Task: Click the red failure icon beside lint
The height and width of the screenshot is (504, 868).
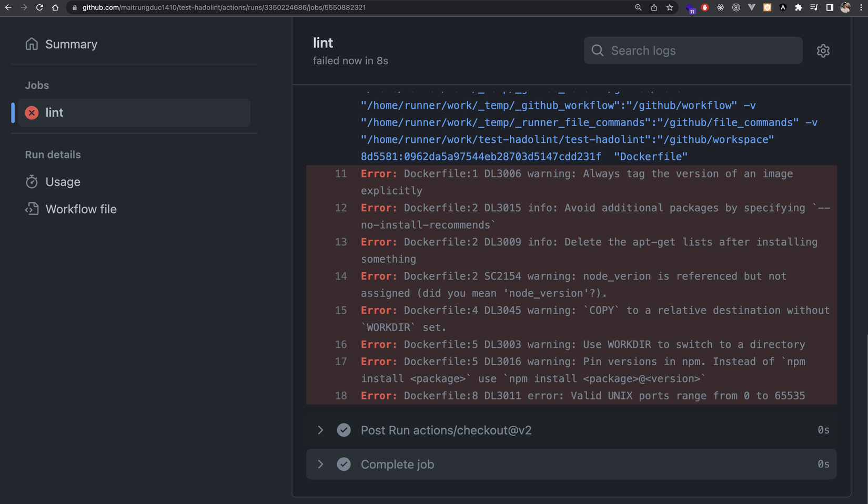Action: pyautogui.click(x=32, y=112)
